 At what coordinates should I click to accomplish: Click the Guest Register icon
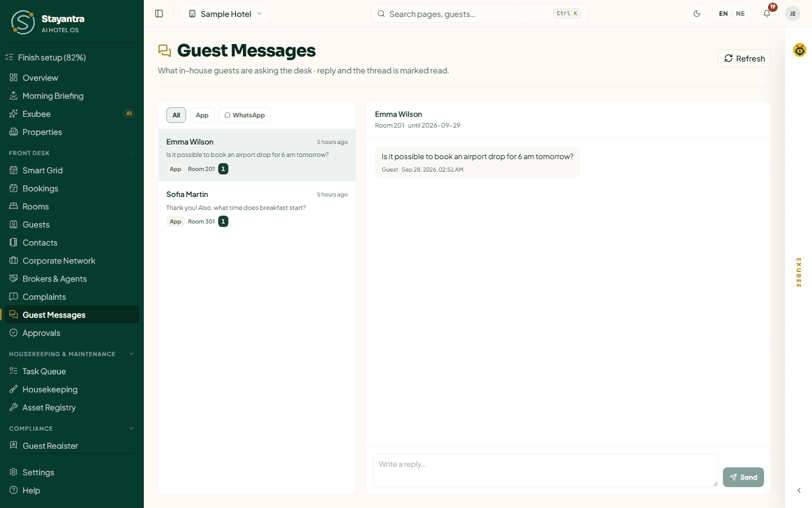click(x=14, y=445)
